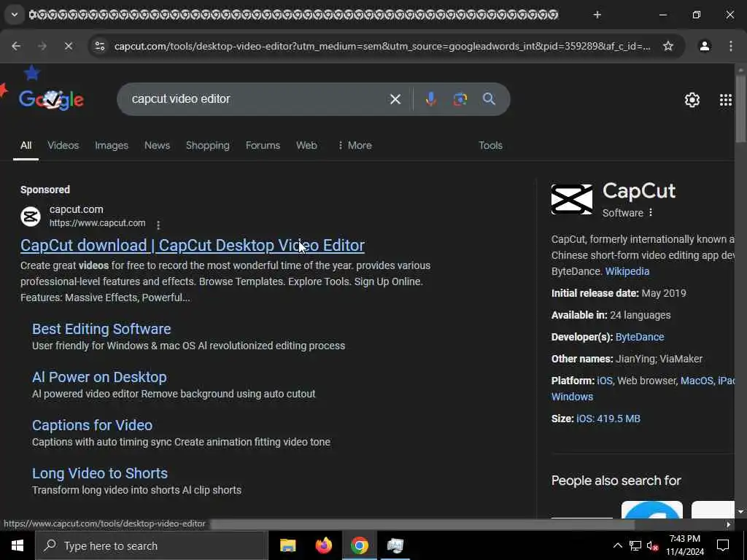Open CapCut download Desktop Video Editor link

pyautogui.click(x=193, y=245)
